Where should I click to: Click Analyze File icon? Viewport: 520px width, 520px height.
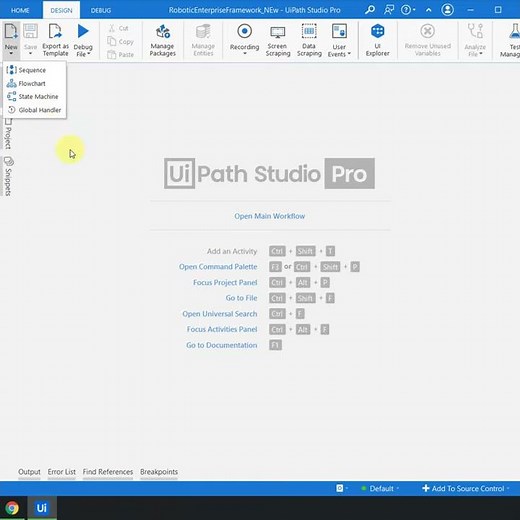click(475, 31)
